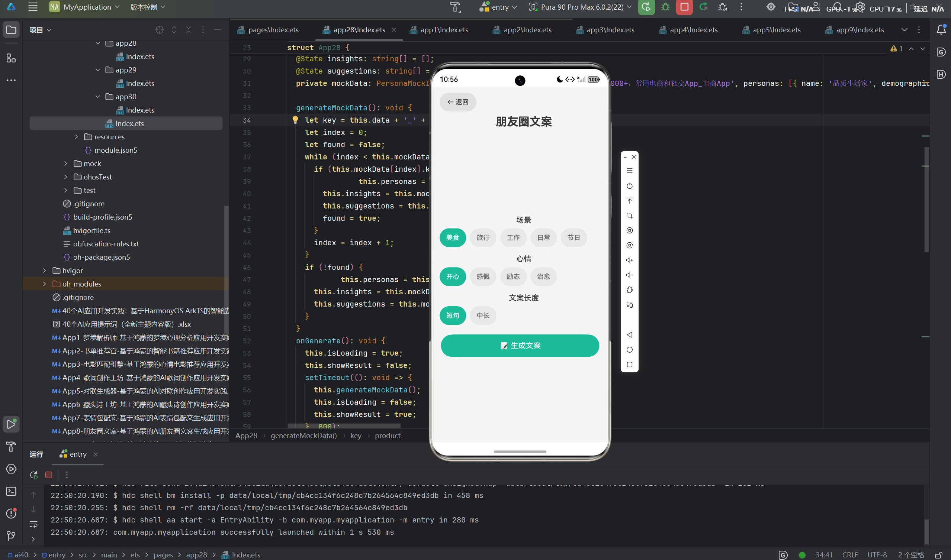Show hidden editor tabs chevron

point(904,30)
